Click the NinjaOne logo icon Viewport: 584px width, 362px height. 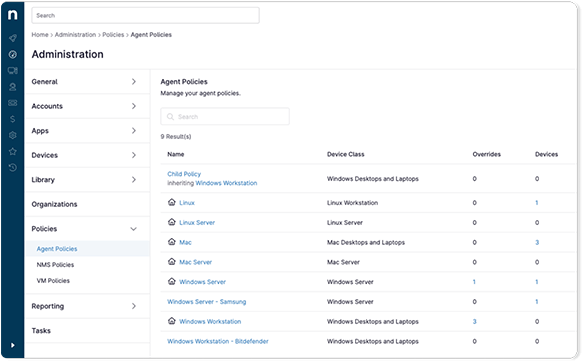click(x=12, y=15)
